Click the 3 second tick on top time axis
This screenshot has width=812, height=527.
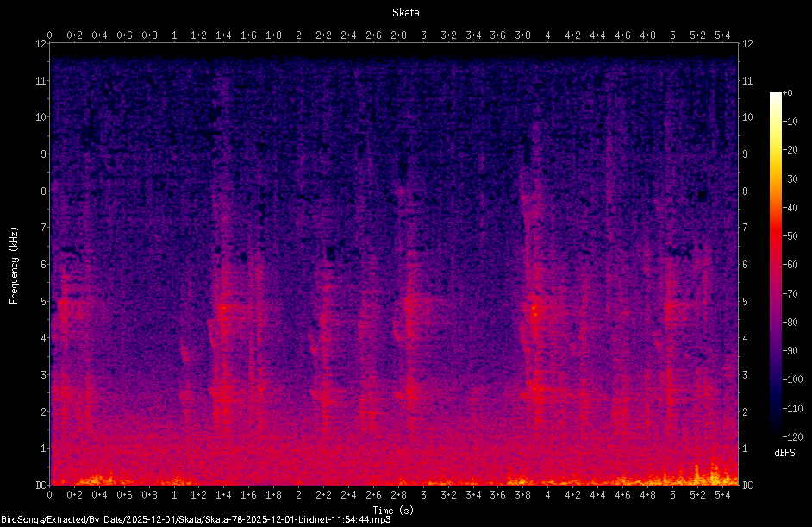[x=423, y=35]
